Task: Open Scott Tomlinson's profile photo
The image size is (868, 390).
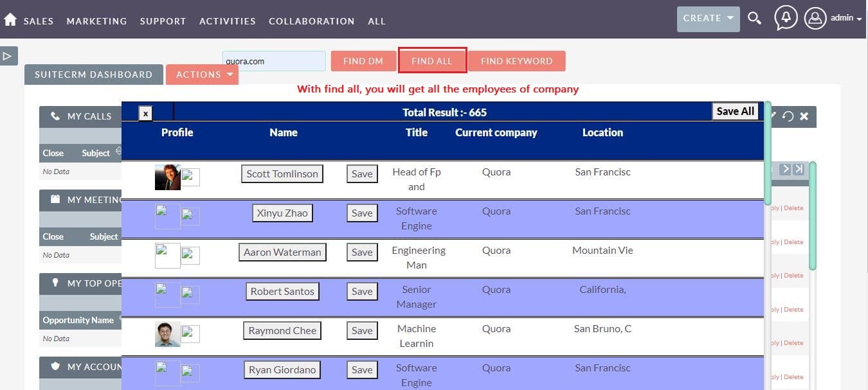Action: coord(168,177)
